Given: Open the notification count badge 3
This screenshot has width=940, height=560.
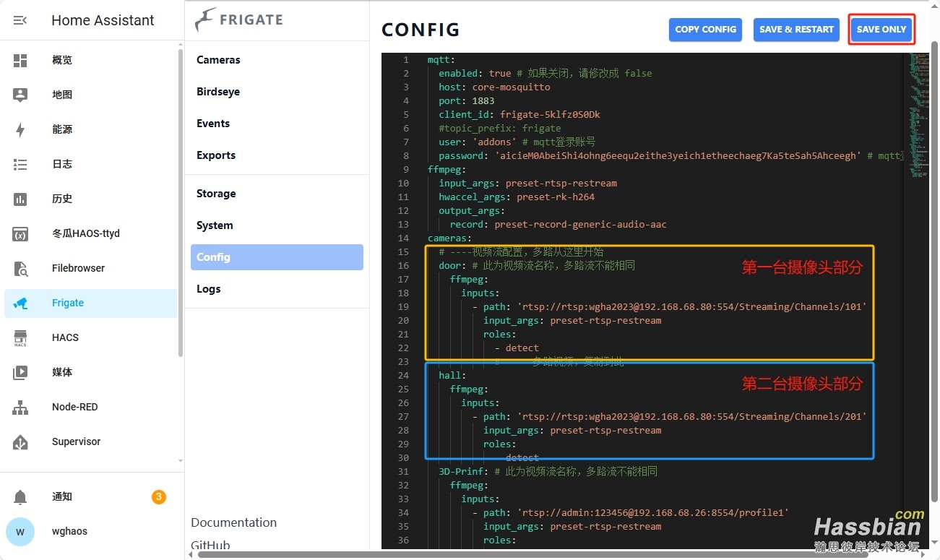Looking at the screenshot, I should click(x=159, y=496).
